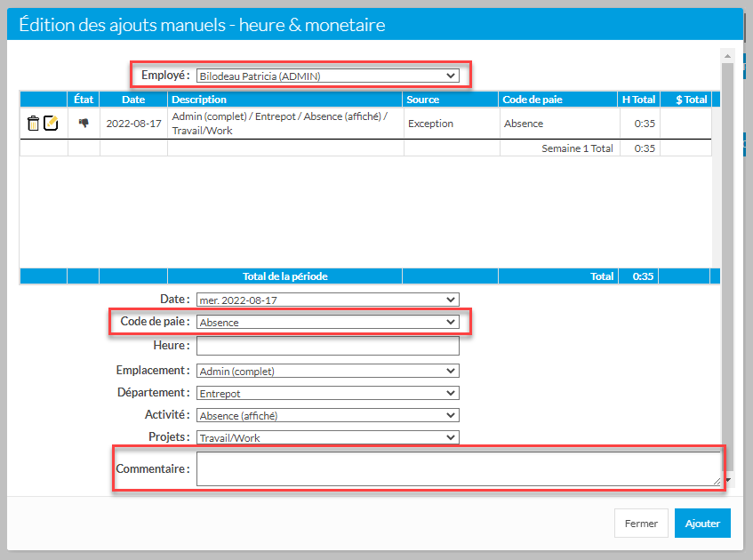The height and width of the screenshot is (560, 753).
Task: Click the Commentaire field label
Action: 153,468
